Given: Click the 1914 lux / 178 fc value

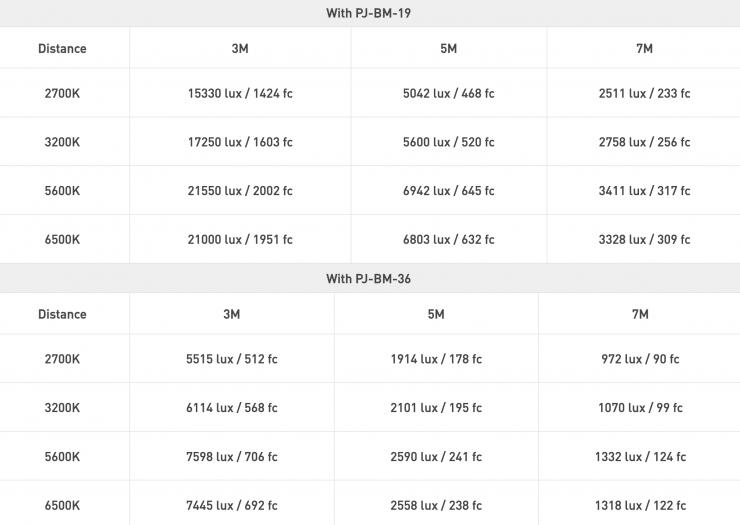Looking at the screenshot, I should pyautogui.click(x=436, y=359).
